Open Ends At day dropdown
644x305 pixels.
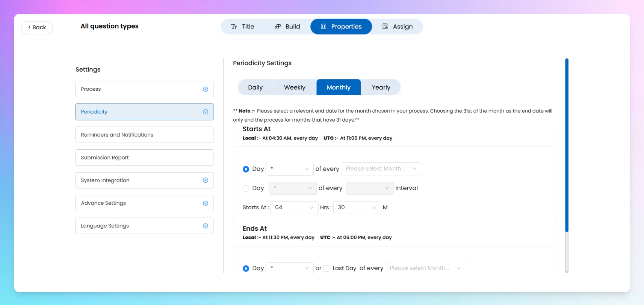click(290, 268)
